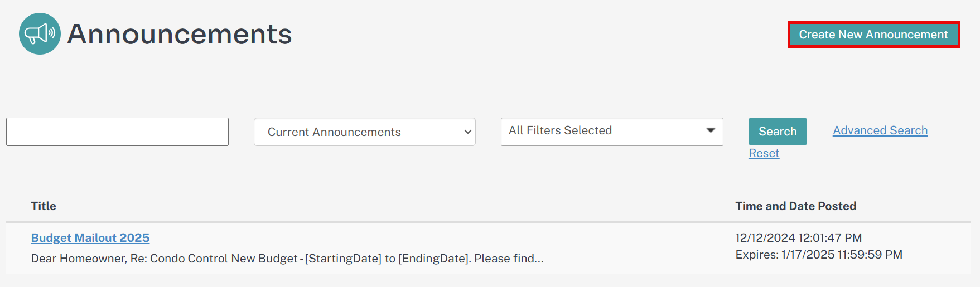
Task: Reset the search filters
Action: 764,153
